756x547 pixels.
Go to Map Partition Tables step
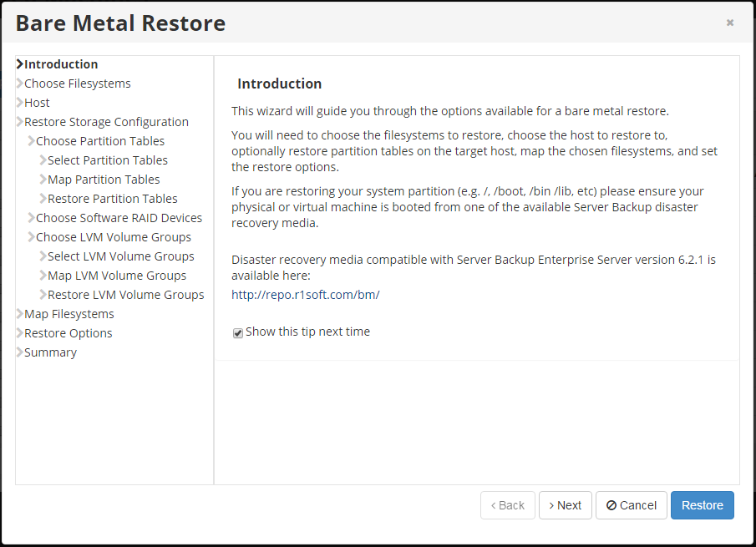(104, 180)
